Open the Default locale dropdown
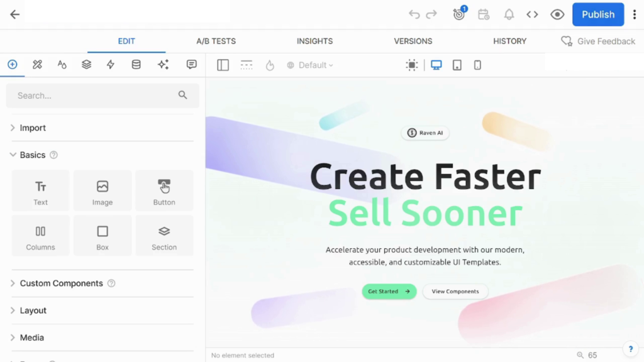 click(x=311, y=65)
